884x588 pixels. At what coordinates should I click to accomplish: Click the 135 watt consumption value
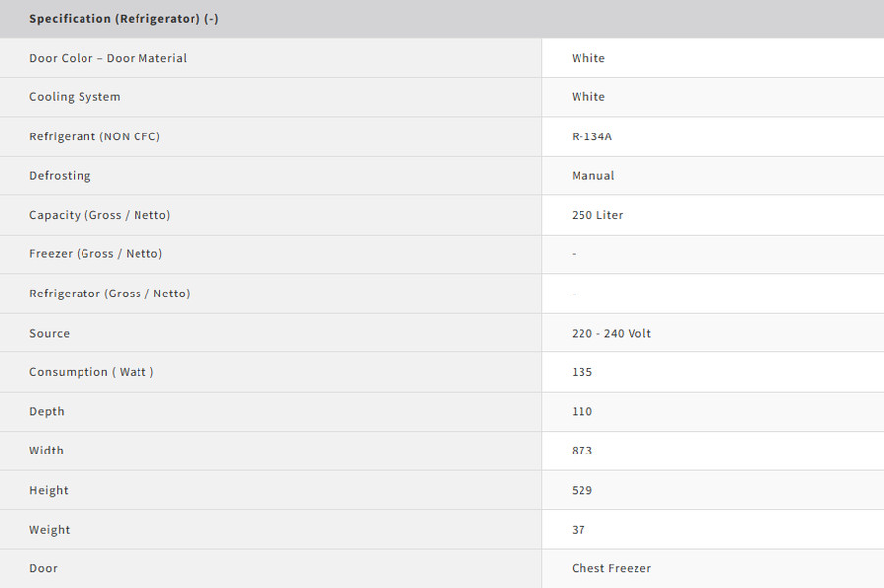(581, 372)
